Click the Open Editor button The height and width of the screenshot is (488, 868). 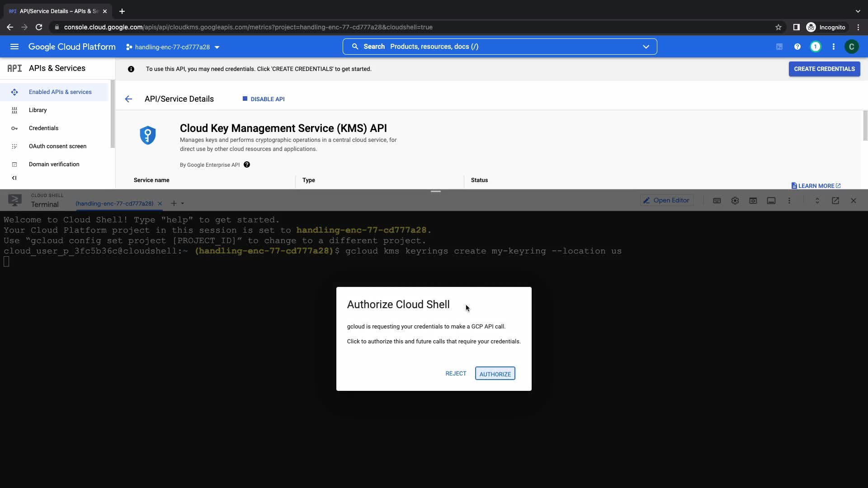coord(667,201)
